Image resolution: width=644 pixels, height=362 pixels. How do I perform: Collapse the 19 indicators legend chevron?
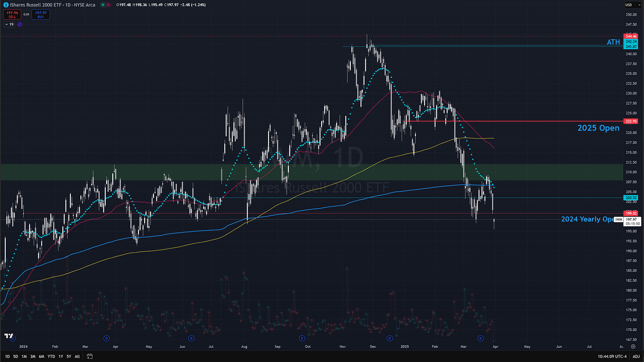[9, 24]
